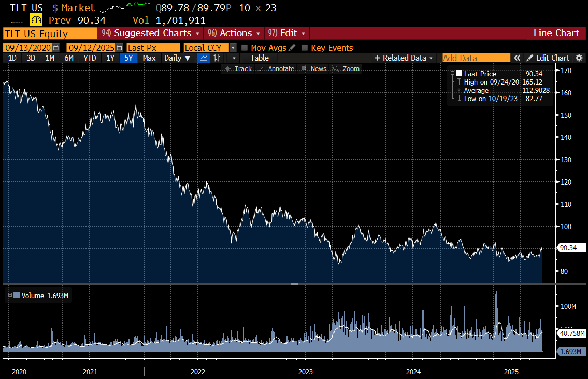Select the 6M range tab
The image size is (588, 379).
pyautogui.click(x=69, y=58)
